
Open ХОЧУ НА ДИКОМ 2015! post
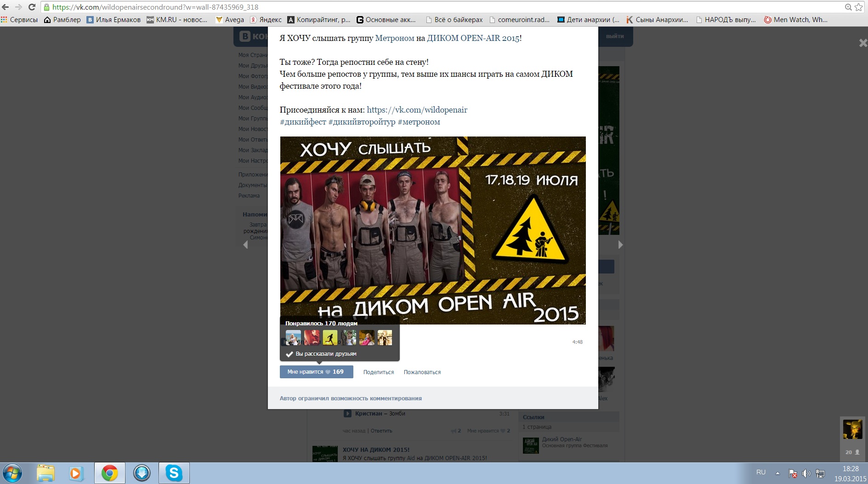tap(376, 450)
